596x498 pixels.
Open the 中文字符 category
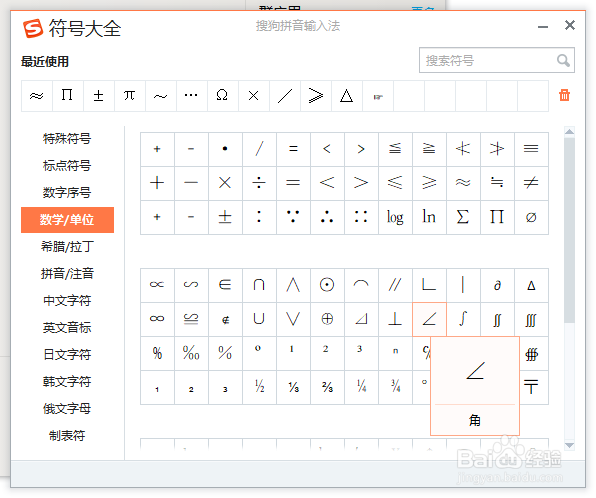pos(67,301)
